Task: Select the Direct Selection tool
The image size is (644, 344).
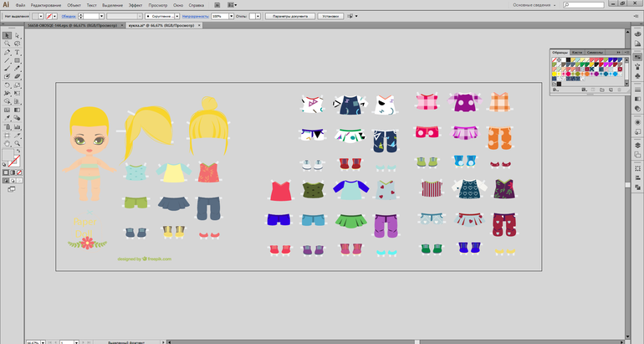Action: (17, 36)
